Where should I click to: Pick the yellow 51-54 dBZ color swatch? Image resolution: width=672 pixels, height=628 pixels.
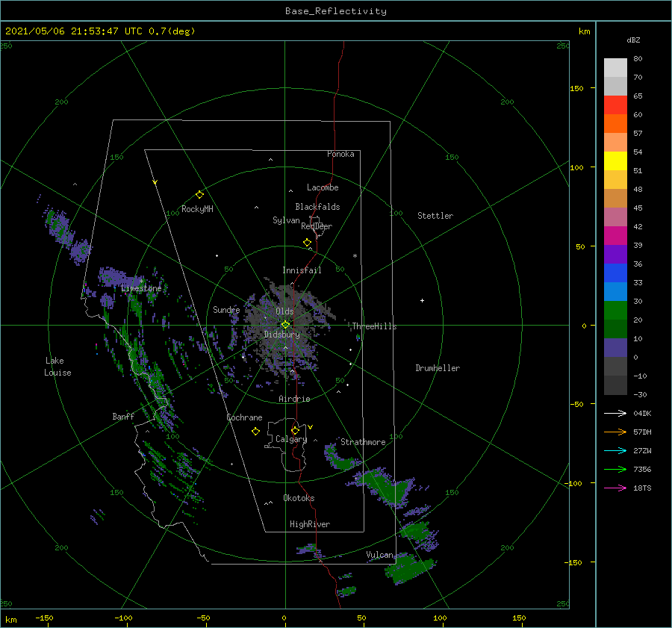pyautogui.click(x=615, y=161)
